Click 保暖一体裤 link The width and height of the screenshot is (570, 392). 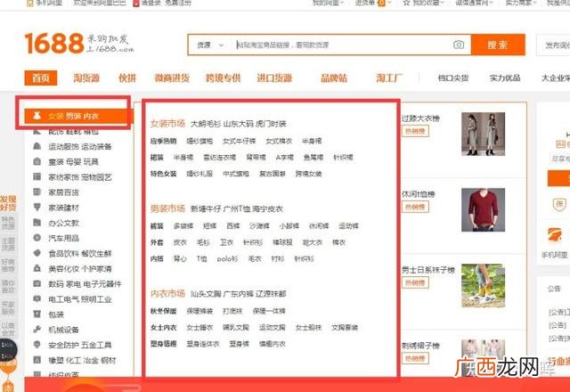click(x=269, y=311)
